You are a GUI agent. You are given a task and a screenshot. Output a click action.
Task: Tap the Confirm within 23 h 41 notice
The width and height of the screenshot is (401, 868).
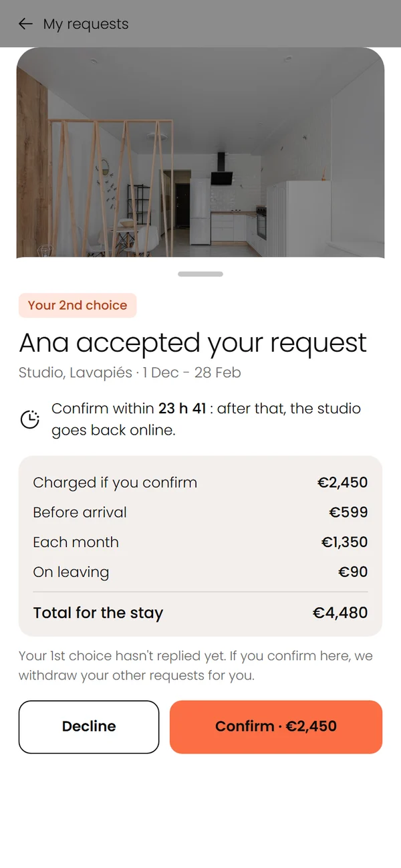(x=206, y=419)
